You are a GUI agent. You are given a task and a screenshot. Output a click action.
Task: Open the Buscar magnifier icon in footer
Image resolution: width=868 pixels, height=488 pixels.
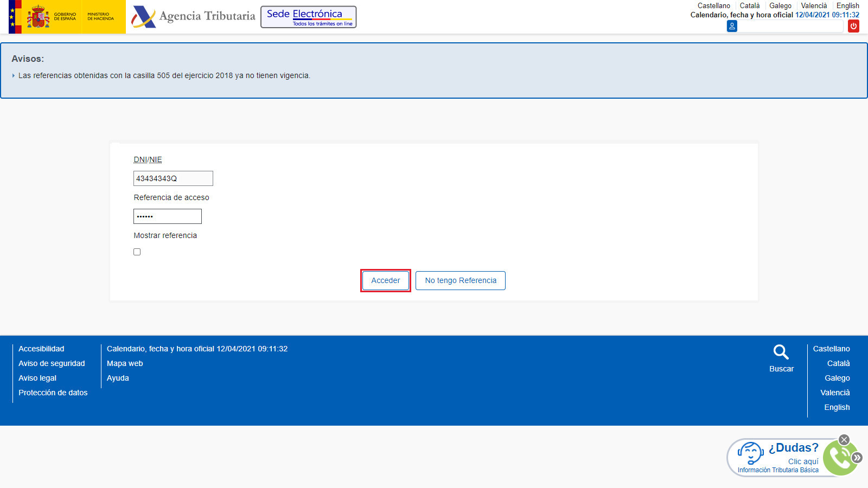click(781, 352)
